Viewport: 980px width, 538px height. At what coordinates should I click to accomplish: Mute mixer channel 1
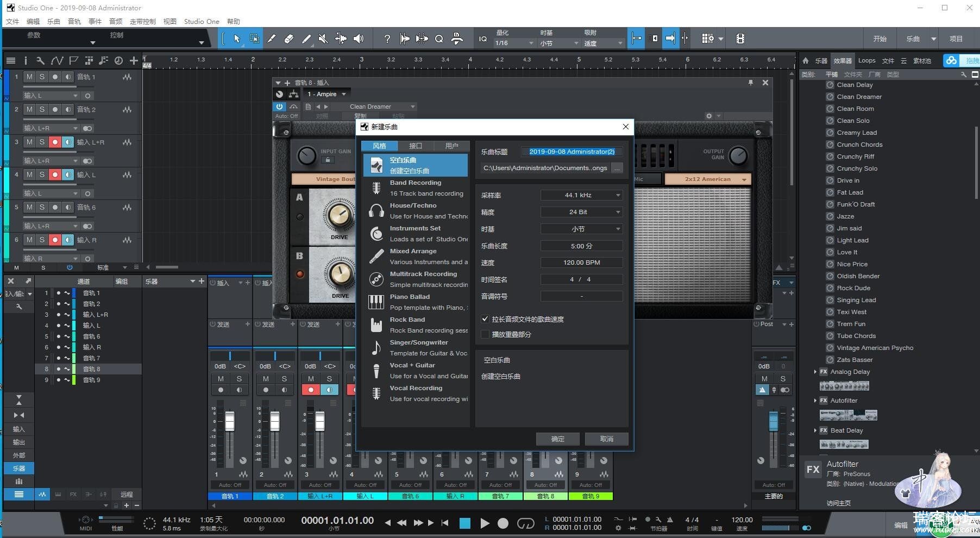(x=221, y=379)
